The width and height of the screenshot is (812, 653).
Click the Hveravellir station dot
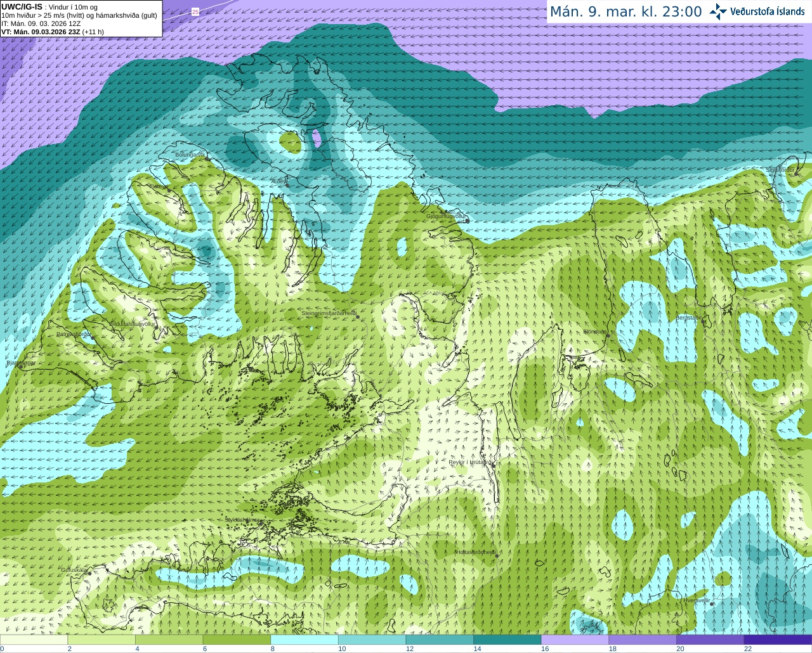click(712, 604)
